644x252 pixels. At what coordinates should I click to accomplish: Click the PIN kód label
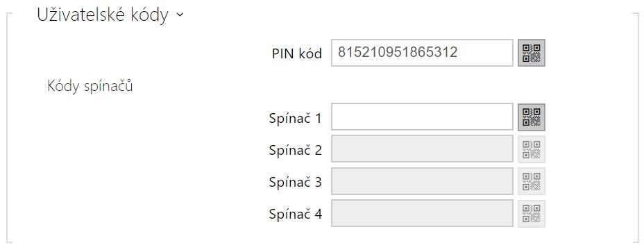click(x=297, y=53)
